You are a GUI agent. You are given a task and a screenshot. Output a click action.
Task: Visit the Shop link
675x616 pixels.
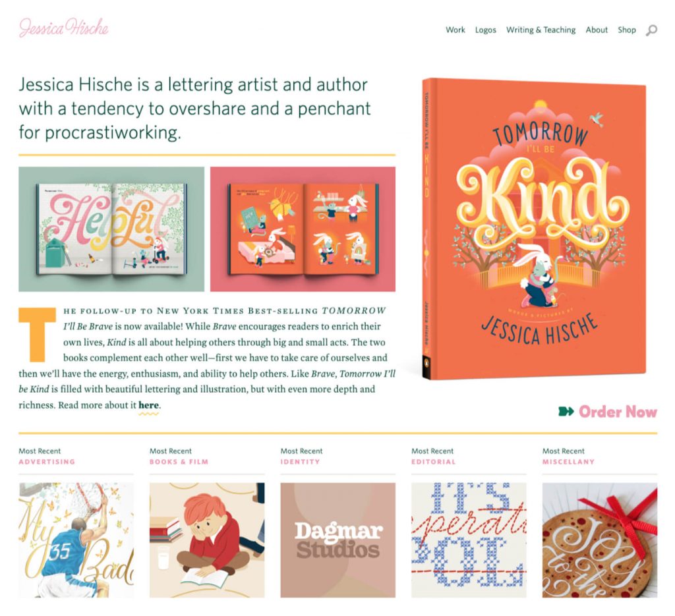[x=626, y=30]
